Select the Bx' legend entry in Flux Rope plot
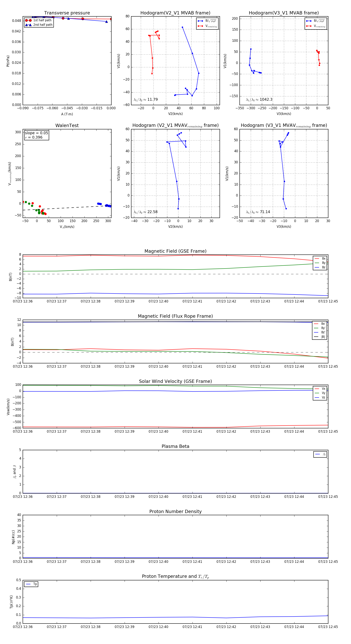351x644 pixels. tap(320, 324)
